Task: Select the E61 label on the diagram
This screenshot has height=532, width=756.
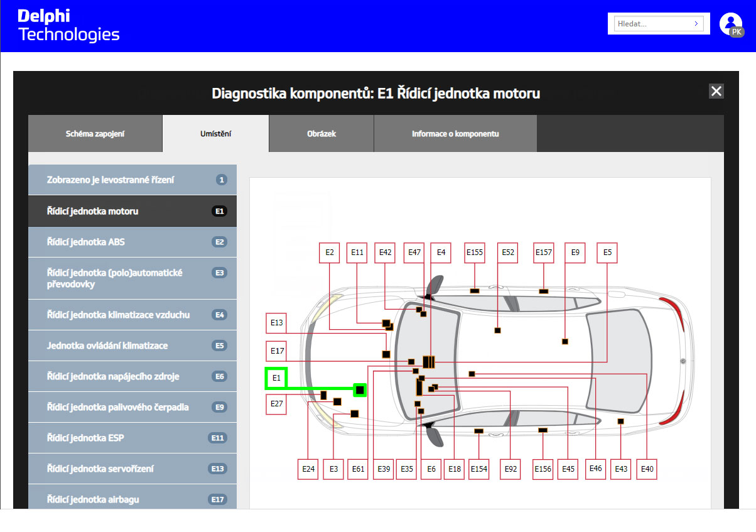Action: pyautogui.click(x=359, y=469)
